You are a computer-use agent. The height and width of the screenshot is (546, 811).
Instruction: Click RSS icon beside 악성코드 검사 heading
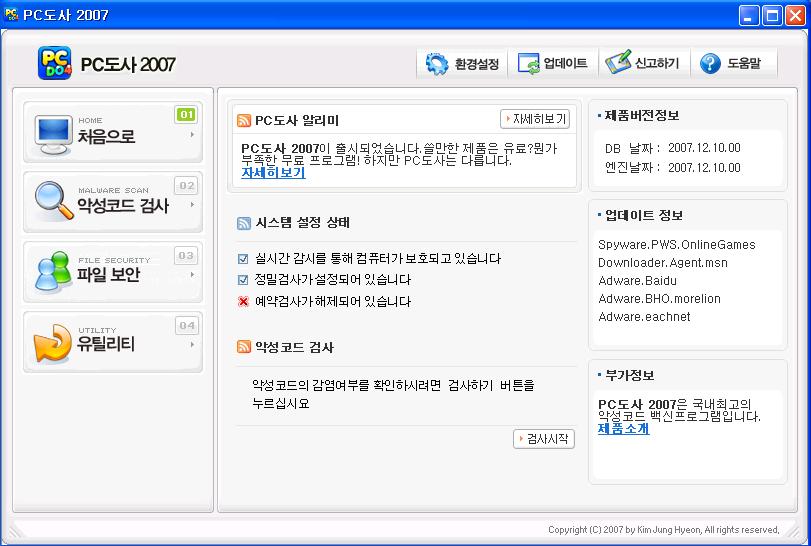click(x=244, y=346)
